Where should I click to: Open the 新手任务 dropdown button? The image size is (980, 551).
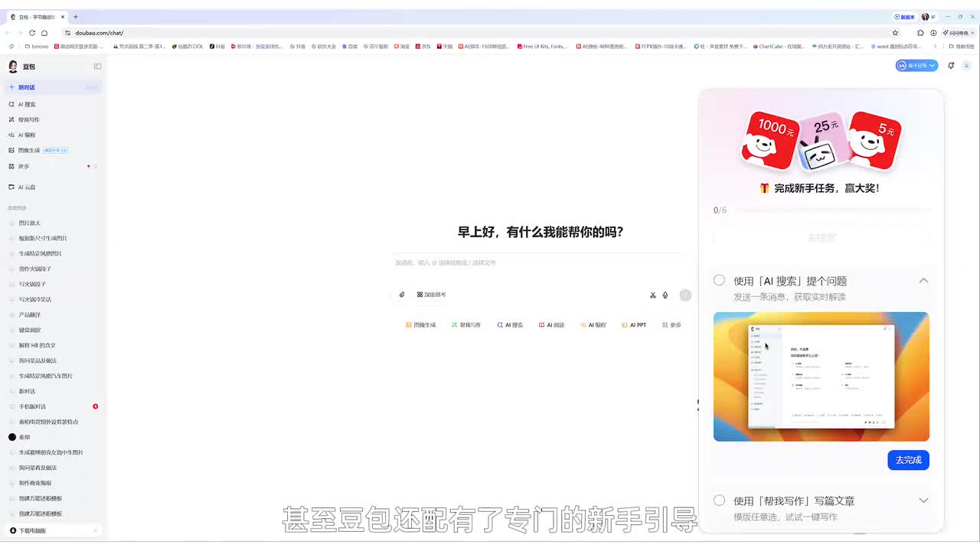(x=916, y=66)
